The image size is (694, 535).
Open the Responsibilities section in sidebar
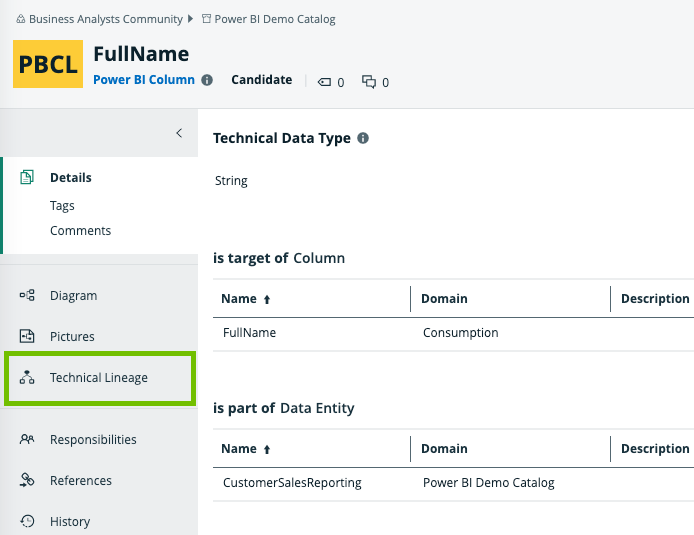pyautogui.click(x=93, y=439)
